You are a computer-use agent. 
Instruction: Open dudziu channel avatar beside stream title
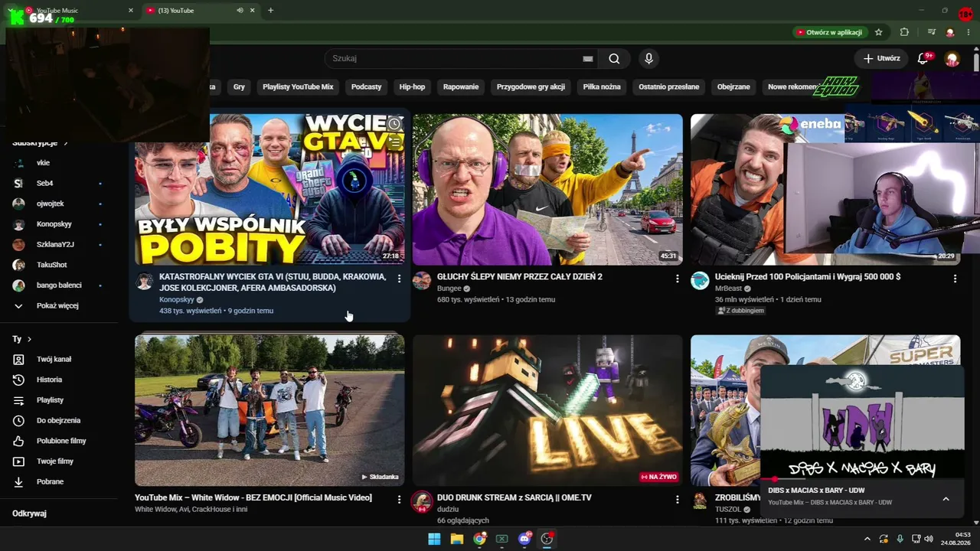422,501
